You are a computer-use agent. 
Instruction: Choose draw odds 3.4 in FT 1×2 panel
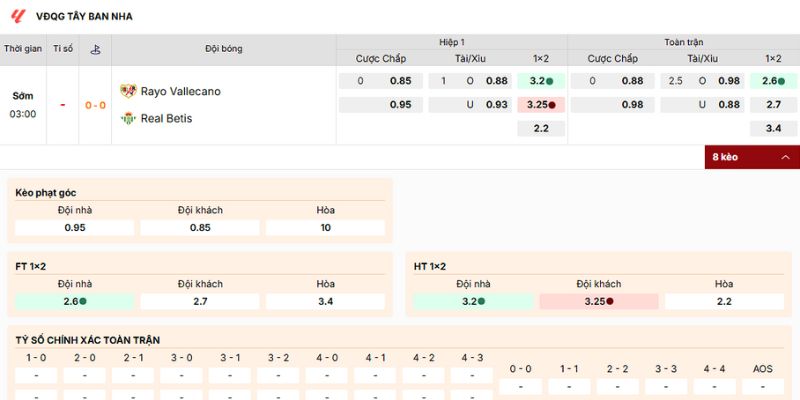[x=325, y=301]
